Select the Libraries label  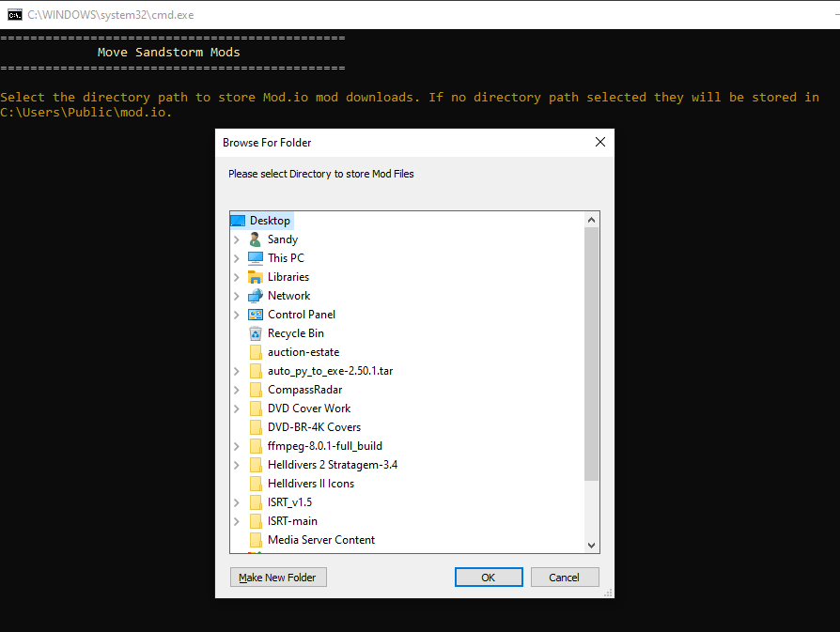pos(288,277)
